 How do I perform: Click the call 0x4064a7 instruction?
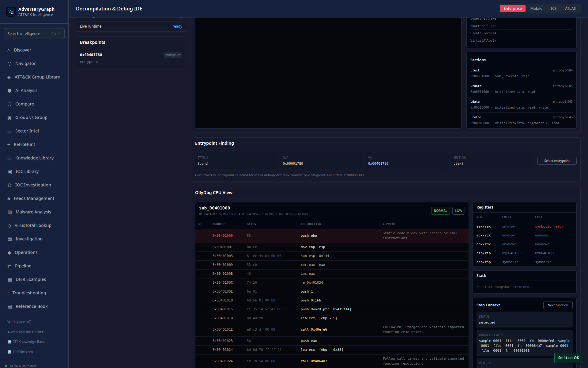click(x=314, y=361)
